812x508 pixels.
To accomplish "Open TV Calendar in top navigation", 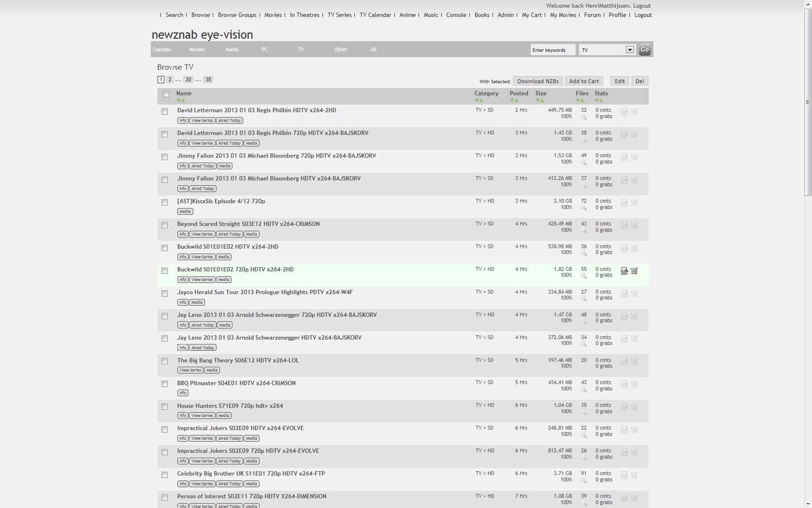I will tap(375, 15).
